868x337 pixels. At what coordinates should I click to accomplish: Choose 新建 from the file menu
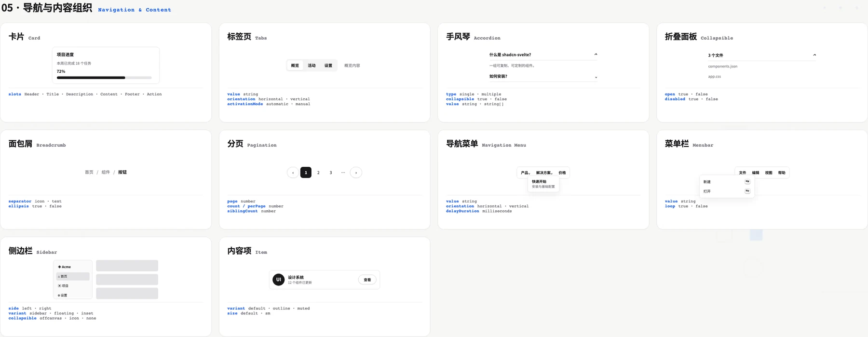(x=727, y=182)
